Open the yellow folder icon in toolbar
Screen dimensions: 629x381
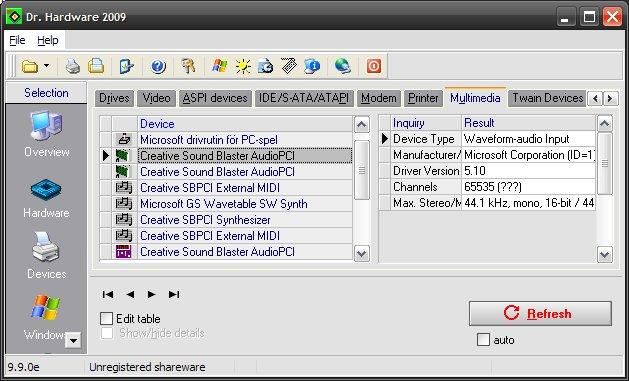[x=30, y=66]
